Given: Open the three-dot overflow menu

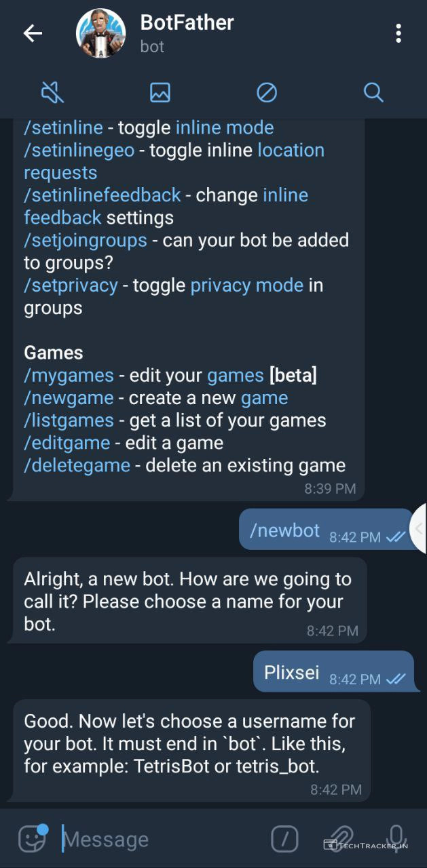Looking at the screenshot, I should click(x=398, y=33).
